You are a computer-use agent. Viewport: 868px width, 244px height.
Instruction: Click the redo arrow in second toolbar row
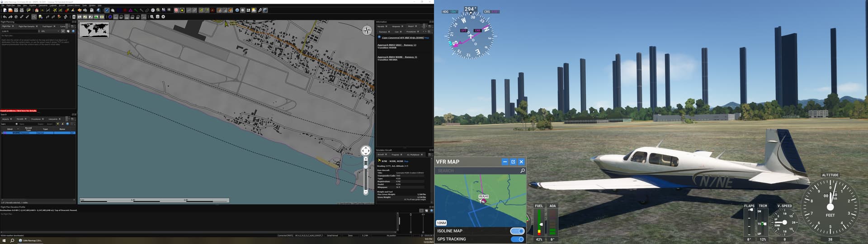(x=10, y=17)
